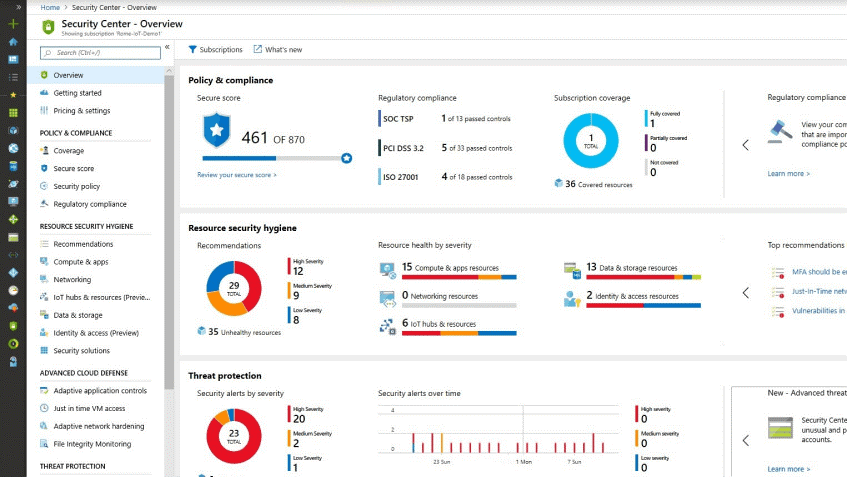Click the green plus create resource icon
The image size is (847, 477).
point(14,24)
